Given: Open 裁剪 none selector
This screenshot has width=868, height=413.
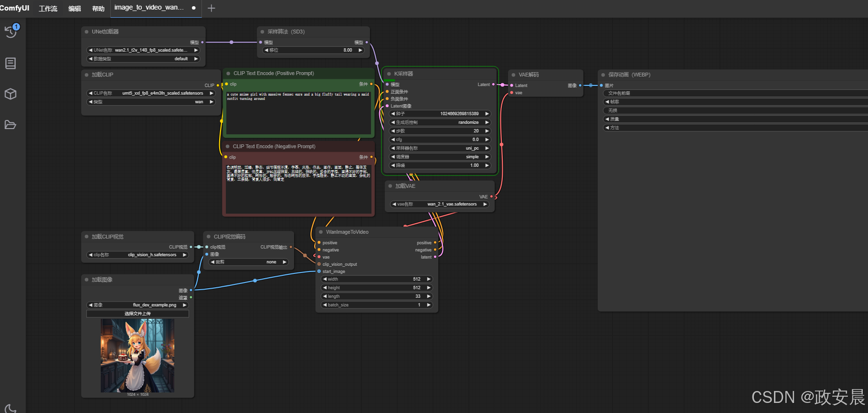Looking at the screenshot, I should (x=249, y=262).
